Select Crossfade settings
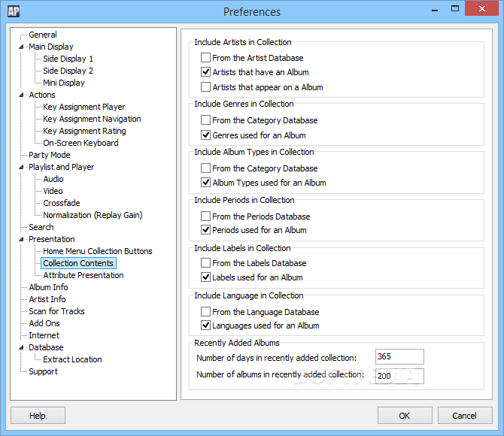 coord(62,203)
